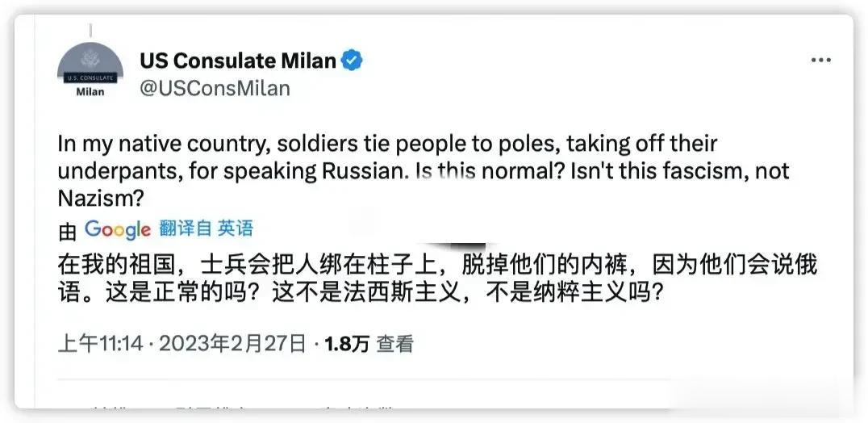Click the blue verified checkmark badge
Screen dimensions: 868x423
pyautogui.click(x=352, y=61)
